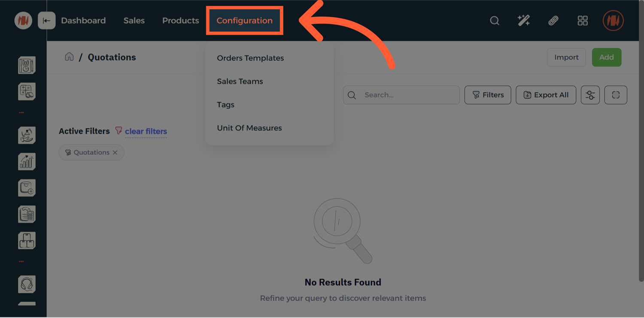Go to home via breadcrumb house icon
Viewport: 644px width, 318px height.
[x=69, y=57]
